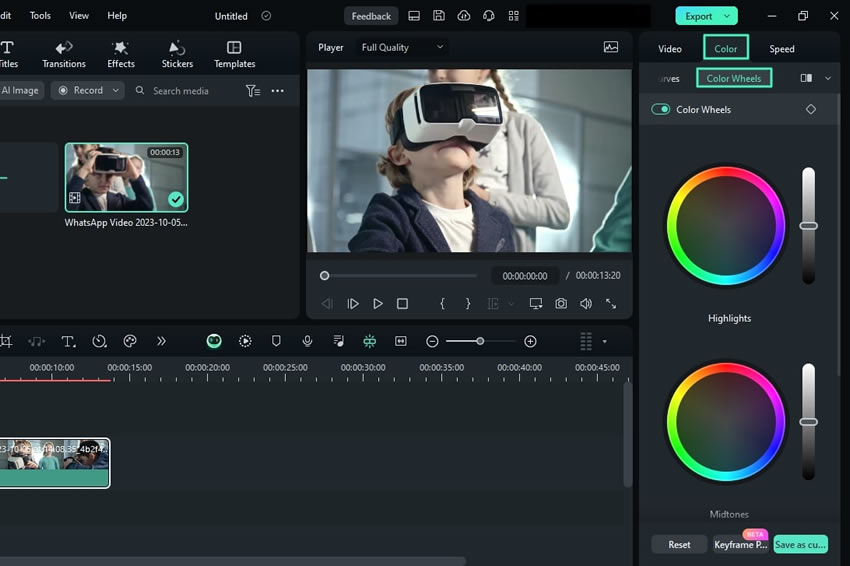Select the video clip on the timeline
This screenshot has width=850, height=566.
click(55, 463)
